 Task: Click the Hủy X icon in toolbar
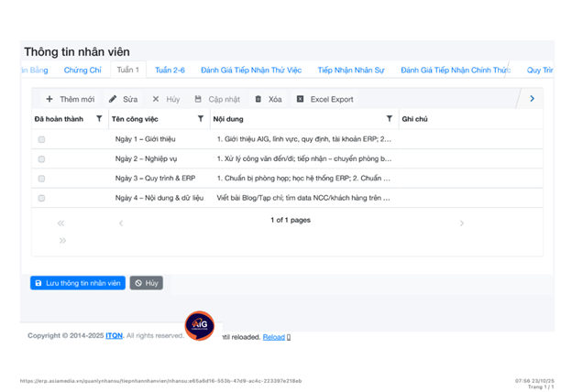(x=156, y=99)
